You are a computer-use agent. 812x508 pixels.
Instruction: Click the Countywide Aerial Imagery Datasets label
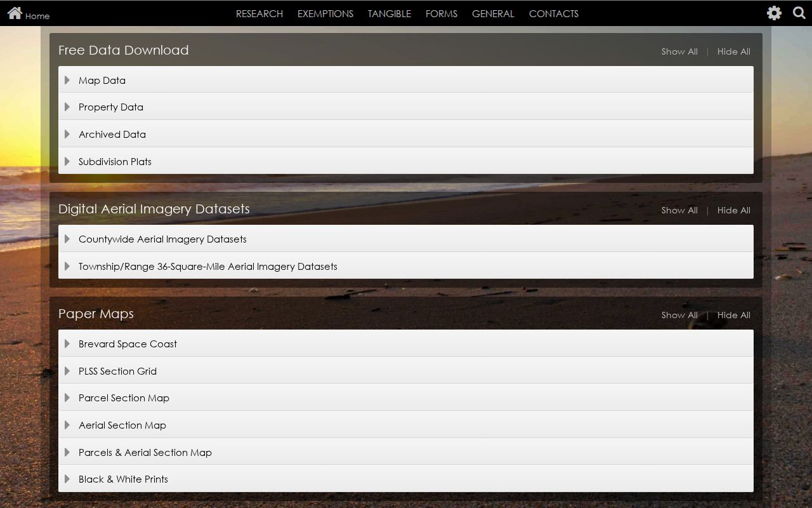pyautogui.click(x=162, y=239)
